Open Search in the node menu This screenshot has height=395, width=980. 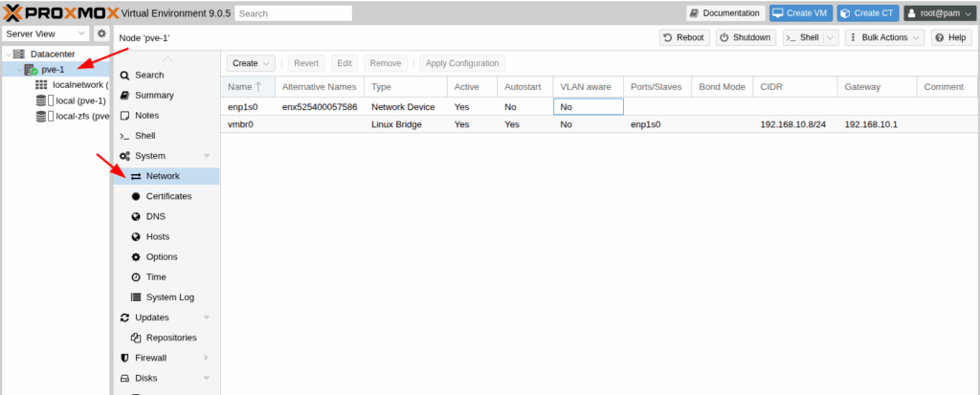(x=167, y=75)
